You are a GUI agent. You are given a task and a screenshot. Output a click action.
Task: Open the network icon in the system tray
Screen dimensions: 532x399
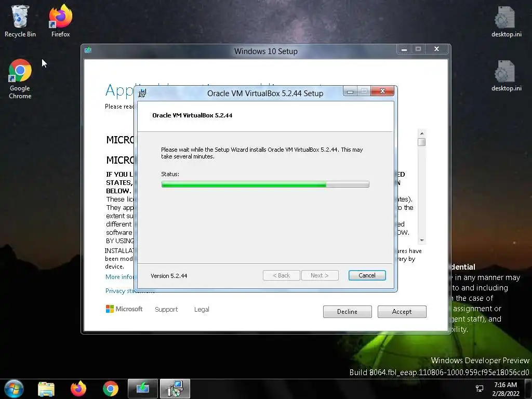(480, 389)
